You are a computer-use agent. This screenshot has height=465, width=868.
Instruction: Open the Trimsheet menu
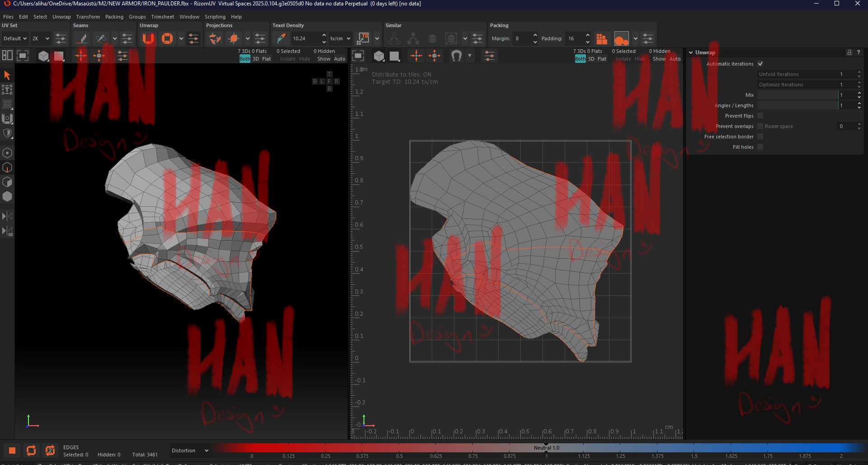[162, 17]
